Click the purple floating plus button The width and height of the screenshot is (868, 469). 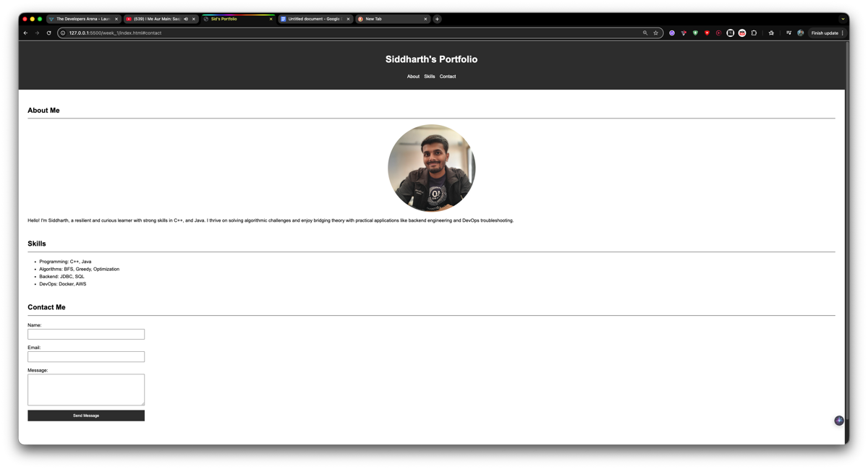click(x=838, y=420)
